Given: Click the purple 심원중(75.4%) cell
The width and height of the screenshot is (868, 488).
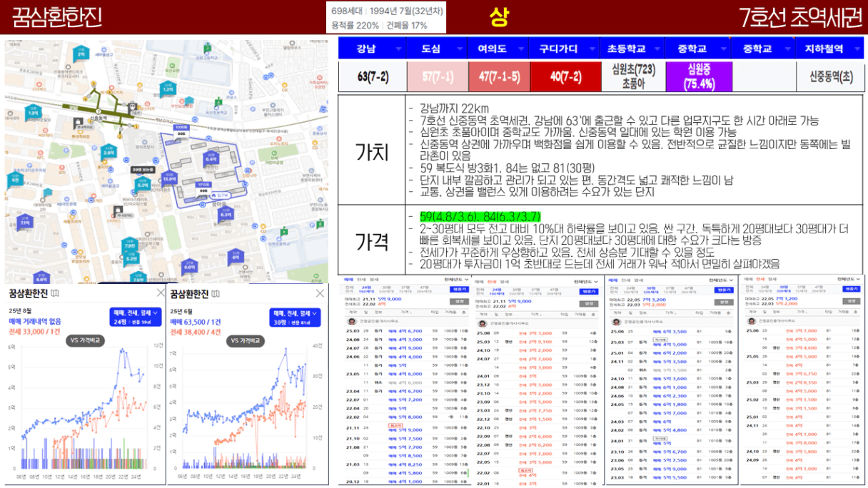Looking at the screenshot, I should [699, 76].
